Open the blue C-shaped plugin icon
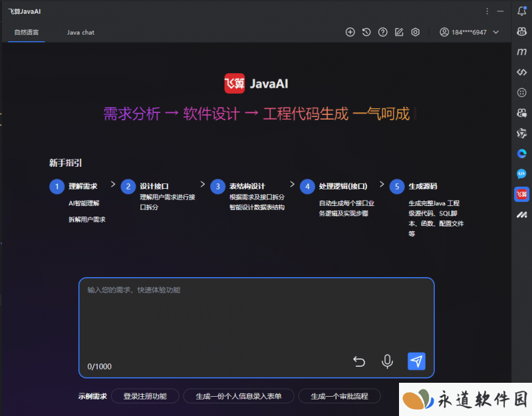This screenshot has height=416, width=532. 522,154
